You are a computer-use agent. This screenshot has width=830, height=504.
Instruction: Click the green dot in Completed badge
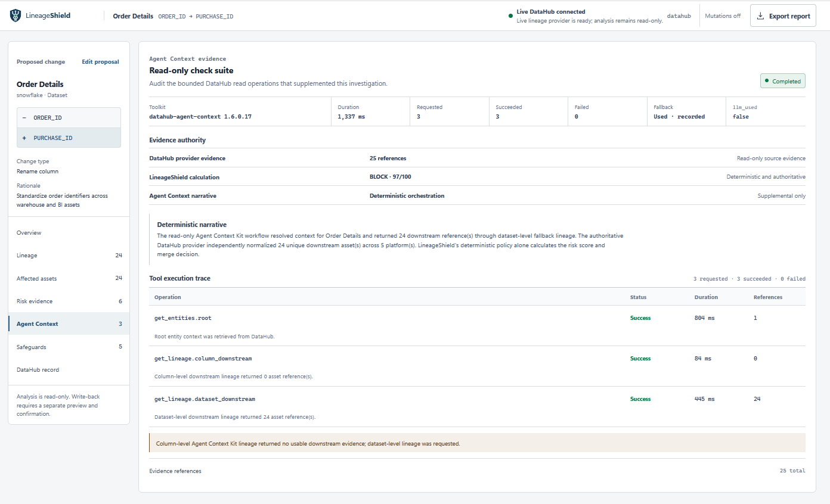tap(767, 81)
